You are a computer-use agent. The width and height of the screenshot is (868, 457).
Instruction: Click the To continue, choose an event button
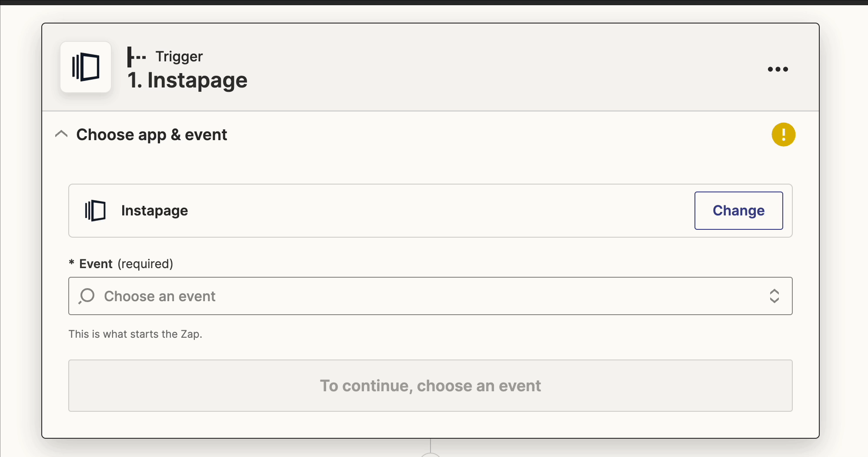pos(430,386)
